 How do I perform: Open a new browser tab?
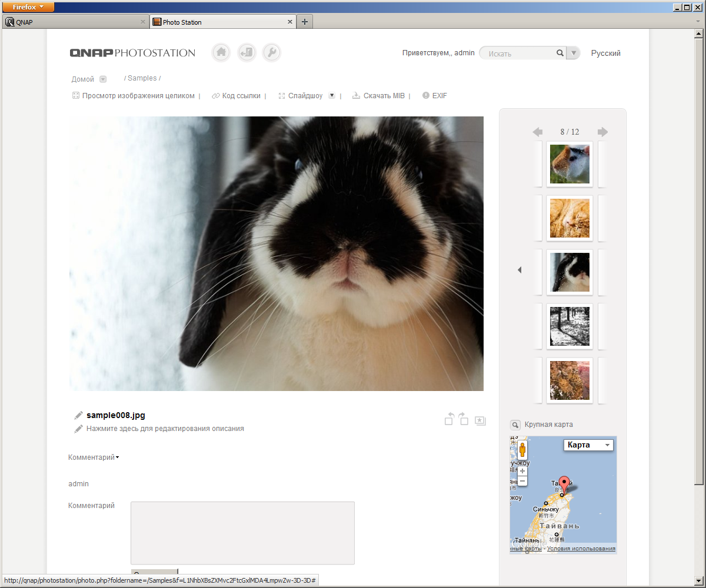click(x=304, y=22)
